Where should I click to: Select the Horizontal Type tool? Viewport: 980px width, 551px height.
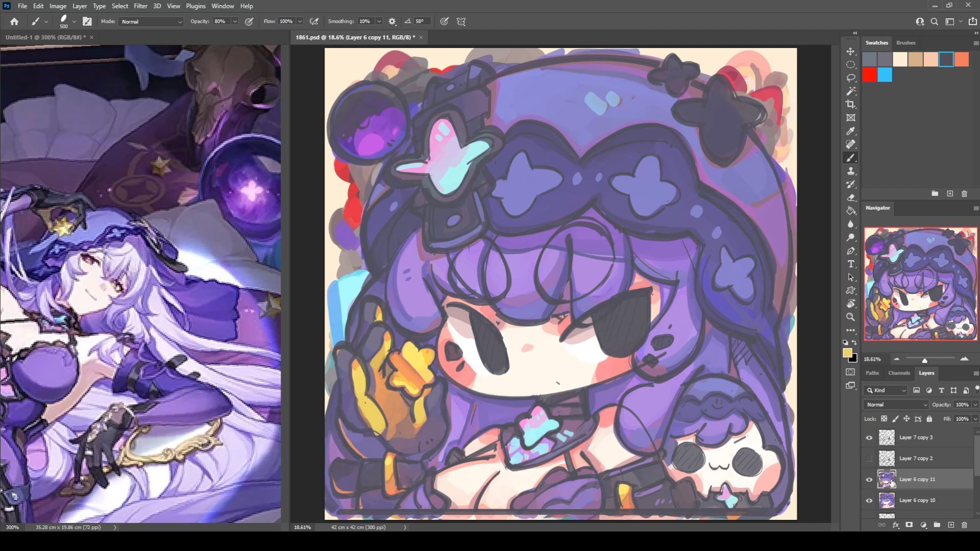pyautogui.click(x=850, y=264)
